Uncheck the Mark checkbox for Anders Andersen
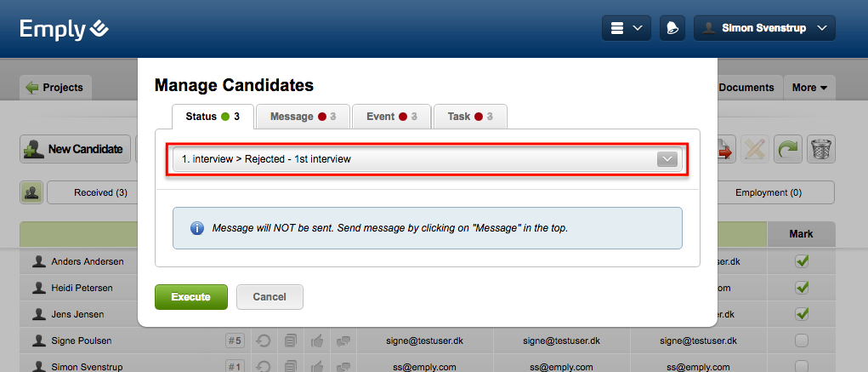 [801, 262]
